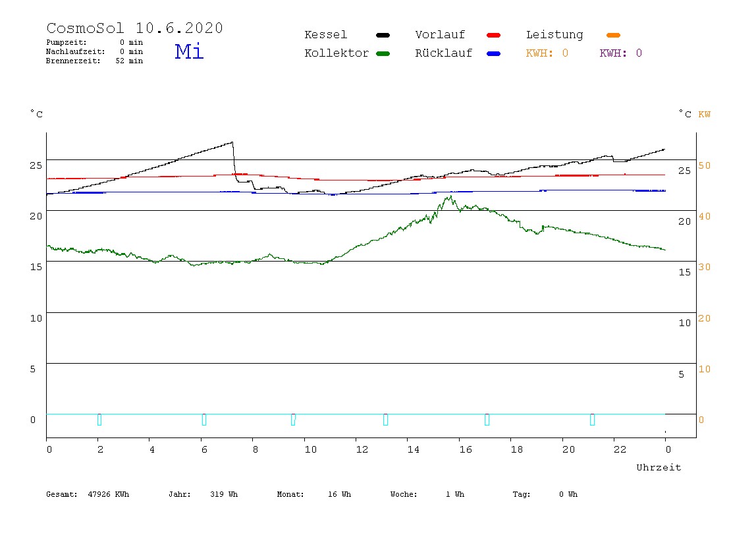Click the orange 10 KW scale label
This screenshot has height=535, width=756.
pos(705,369)
